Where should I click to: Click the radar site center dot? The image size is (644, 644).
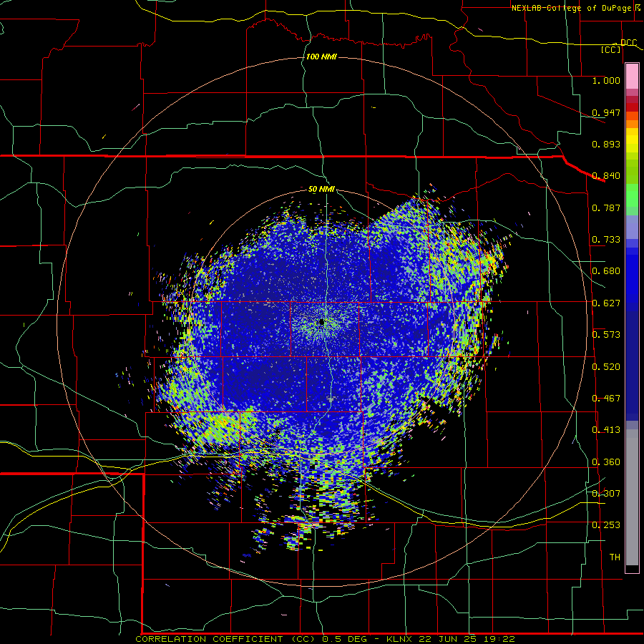click(x=321, y=322)
